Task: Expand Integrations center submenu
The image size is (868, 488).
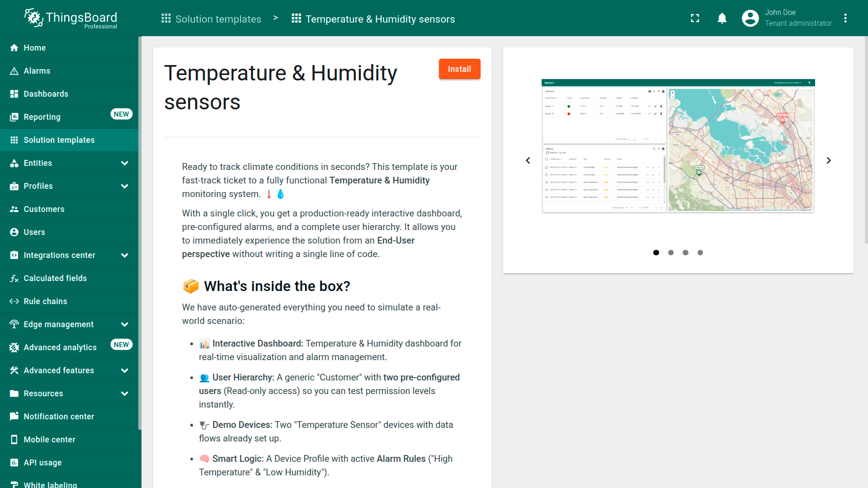Action: pos(124,255)
